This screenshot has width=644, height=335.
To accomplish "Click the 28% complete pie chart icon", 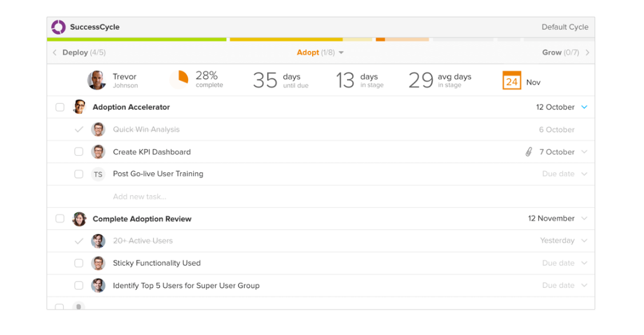I will (181, 79).
